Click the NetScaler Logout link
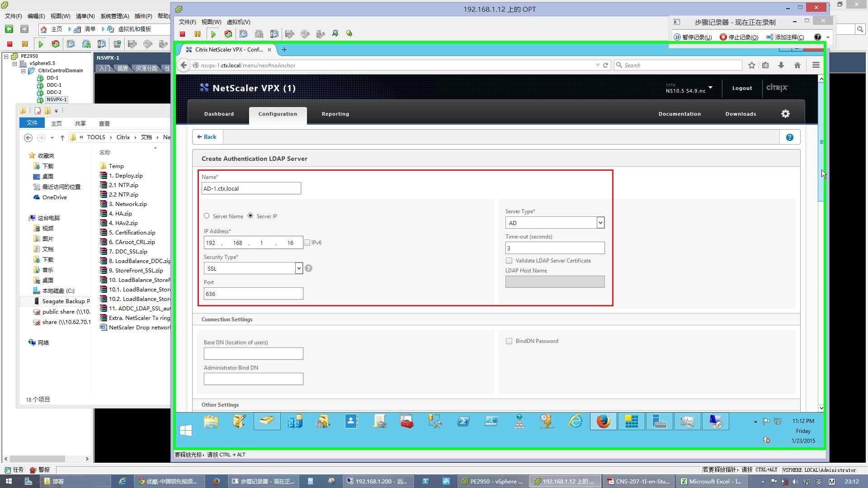 [x=742, y=88]
